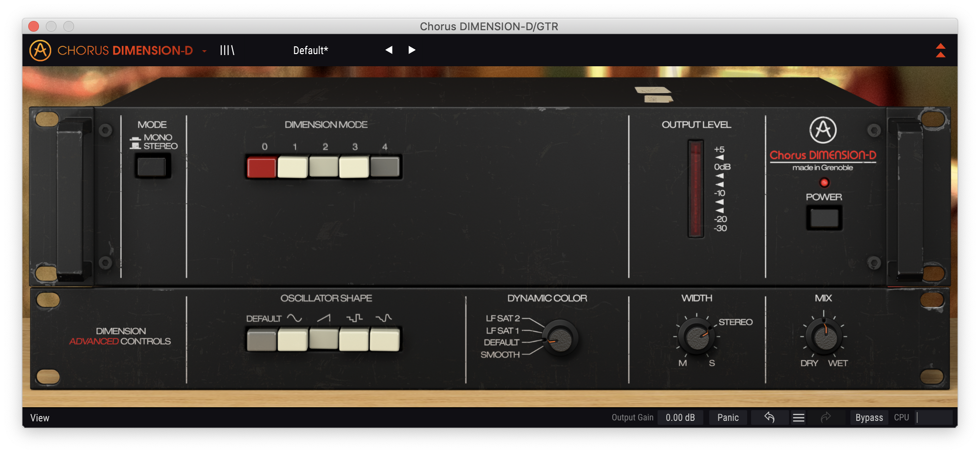This screenshot has width=980, height=454.
Task: Select the ramp oscillator shape
Action: tap(323, 339)
